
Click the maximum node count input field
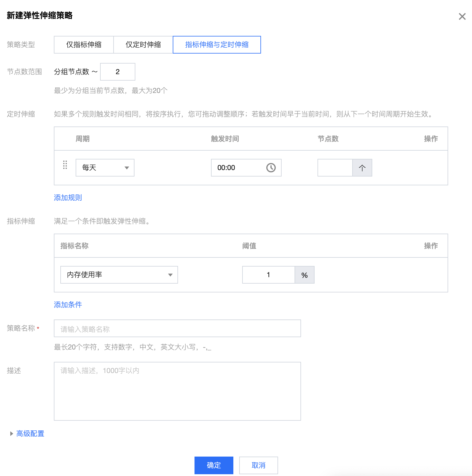pos(118,72)
